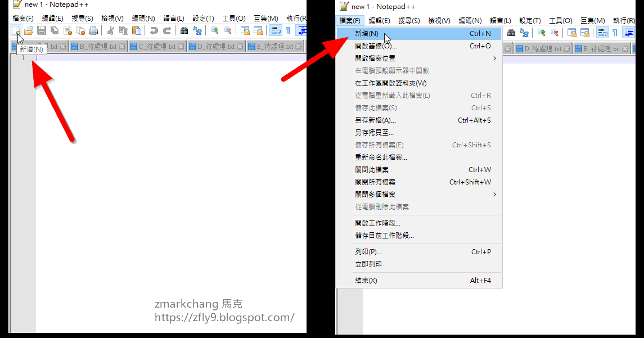Click the Redo arrow icon in left window
Image resolution: width=644 pixels, height=338 pixels.
coord(166,30)
